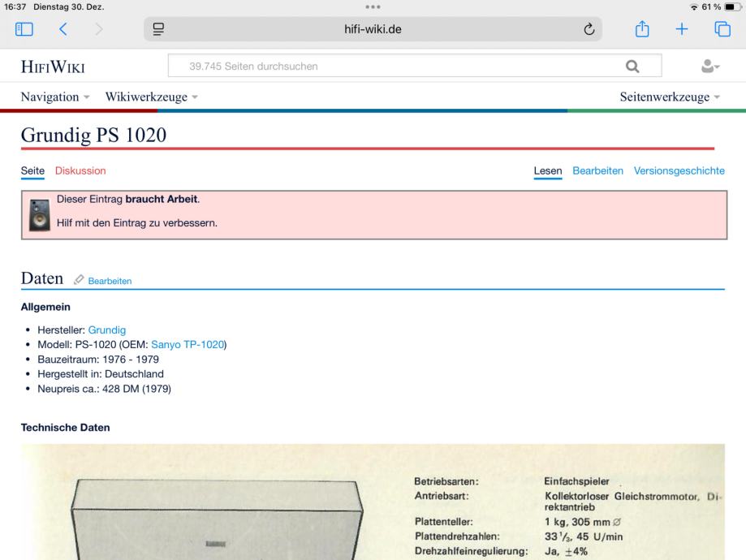Viewport: 746px width, 560px height.
Task: Click the speaker image in notice box
Action: [x=40, y=215]
